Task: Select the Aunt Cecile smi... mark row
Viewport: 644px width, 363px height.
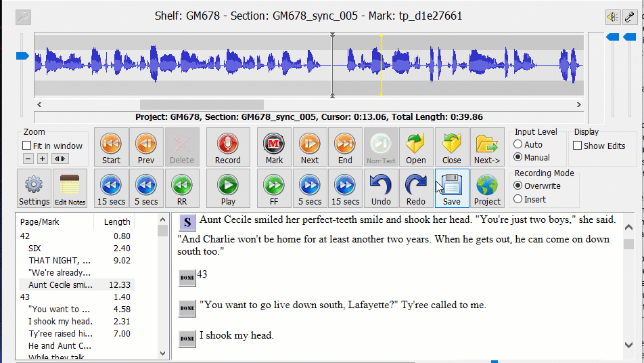Action: tap(77, 284)
